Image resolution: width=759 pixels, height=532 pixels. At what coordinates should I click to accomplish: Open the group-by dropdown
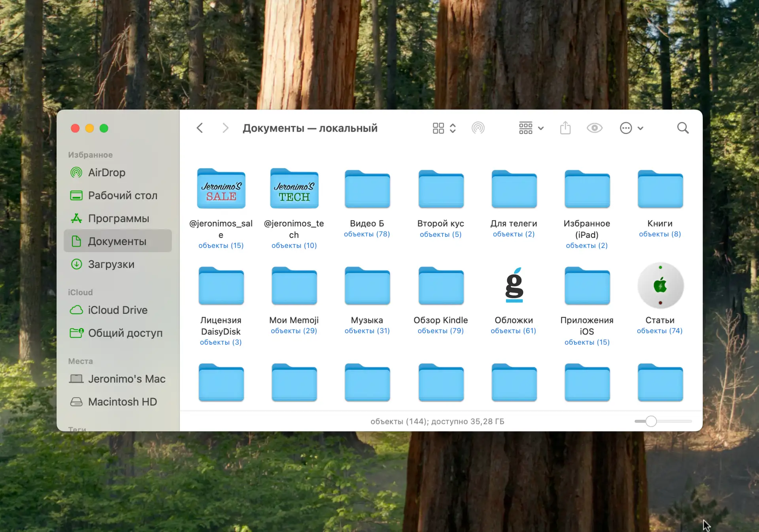(531, 128)
